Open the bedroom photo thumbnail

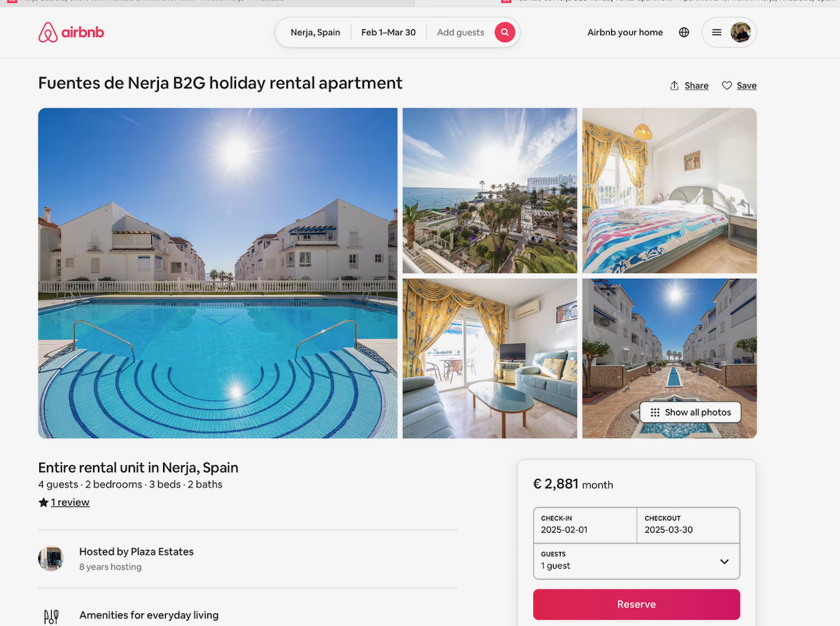669,190
